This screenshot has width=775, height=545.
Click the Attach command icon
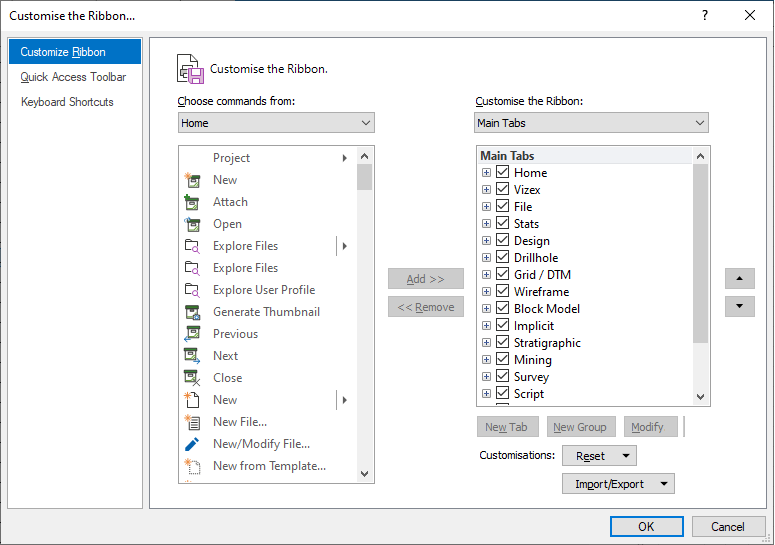(193, 202)
